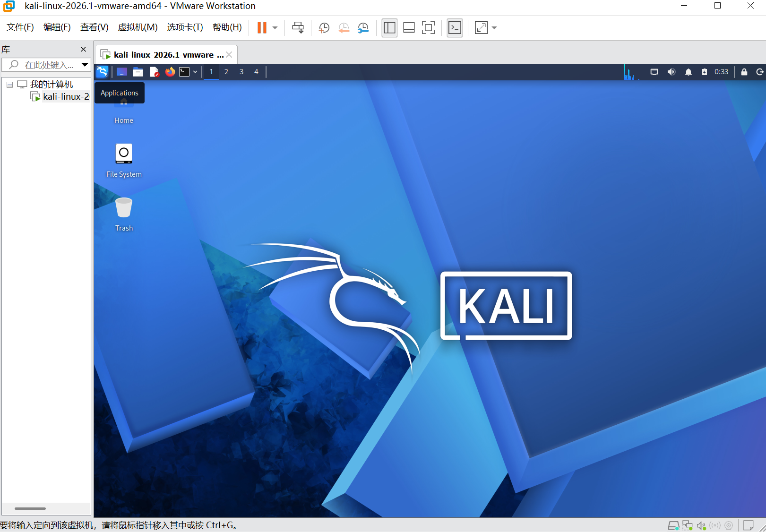Viewport: 766px width, 532px height.
Task: Revert VM to previous snapshot icon
Action: click(344, 28)
